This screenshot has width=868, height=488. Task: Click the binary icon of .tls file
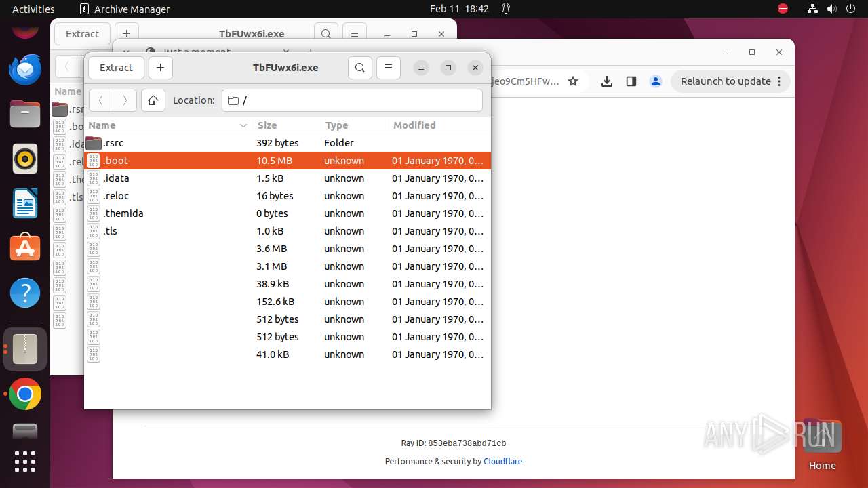coord(94,231)
